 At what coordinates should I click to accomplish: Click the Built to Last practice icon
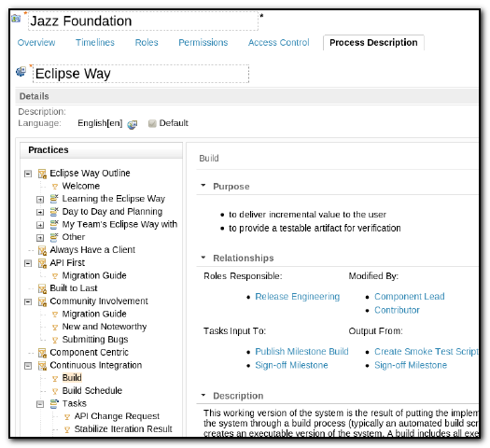[42, 288]
